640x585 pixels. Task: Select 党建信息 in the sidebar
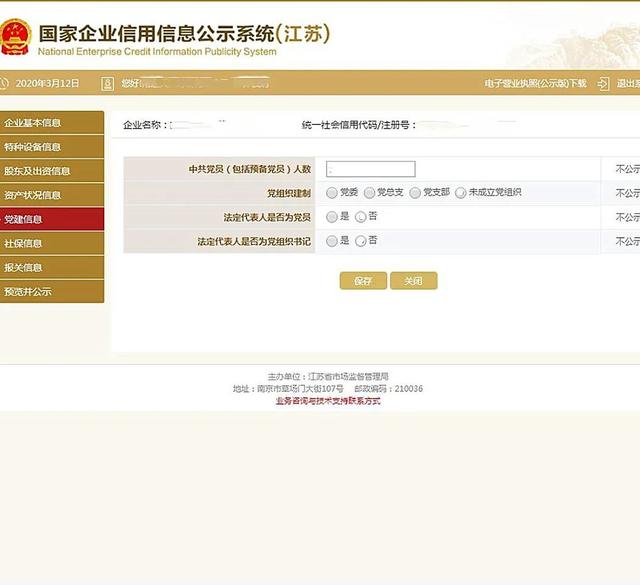51,219
